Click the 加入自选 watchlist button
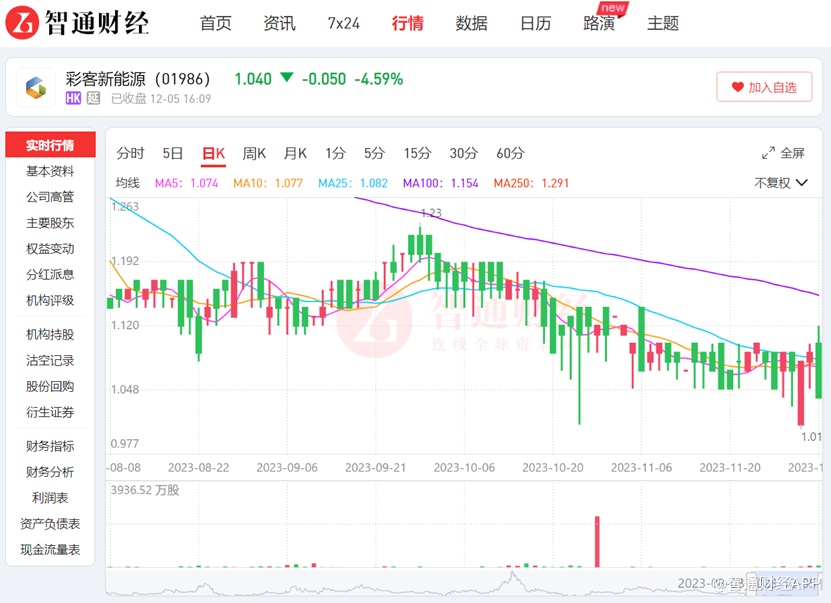831x603 pixels. 764,87
